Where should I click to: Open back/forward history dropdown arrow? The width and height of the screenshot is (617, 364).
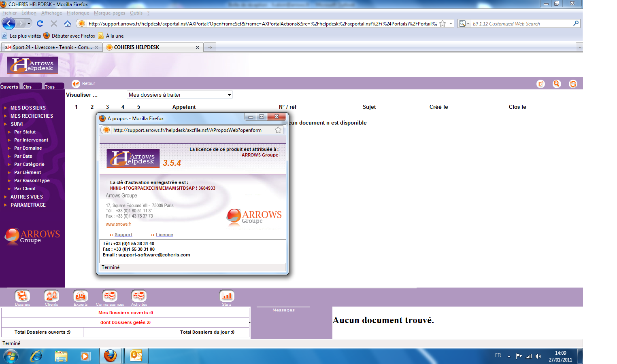(29, 23)
